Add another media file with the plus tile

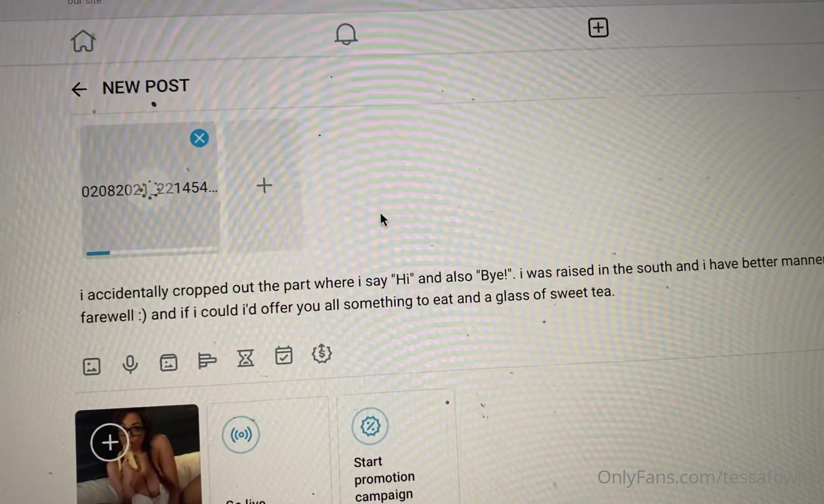[x=264, y=186]
